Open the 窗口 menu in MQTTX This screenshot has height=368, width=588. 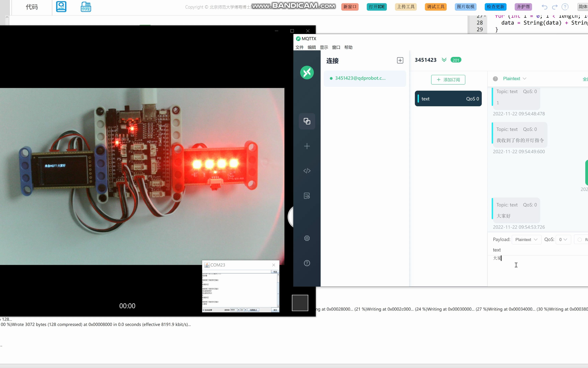(336, 47)
